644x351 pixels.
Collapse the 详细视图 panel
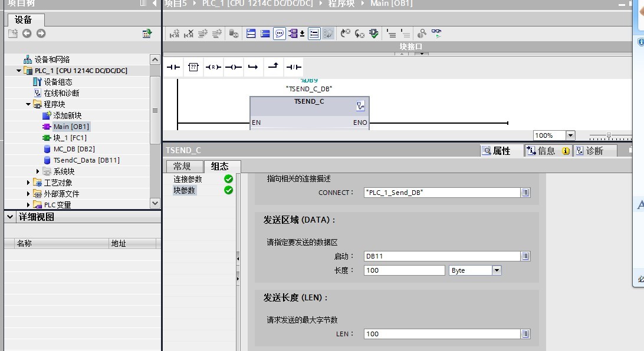coord(10,217)
